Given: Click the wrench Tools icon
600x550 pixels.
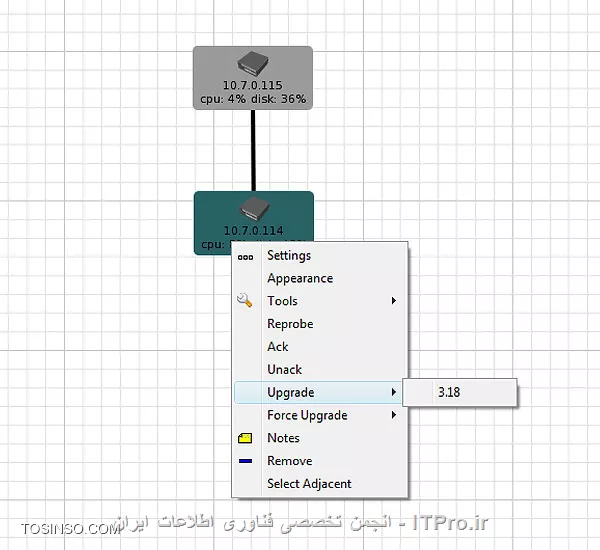Looking at the screenshot, I should pos(245,300).
